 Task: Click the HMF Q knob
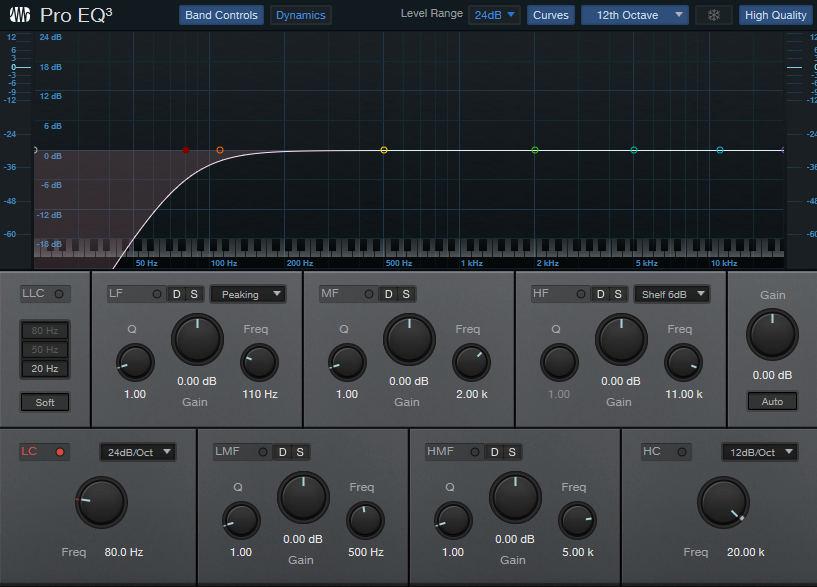pyautogui.click(x=453, y=520)
